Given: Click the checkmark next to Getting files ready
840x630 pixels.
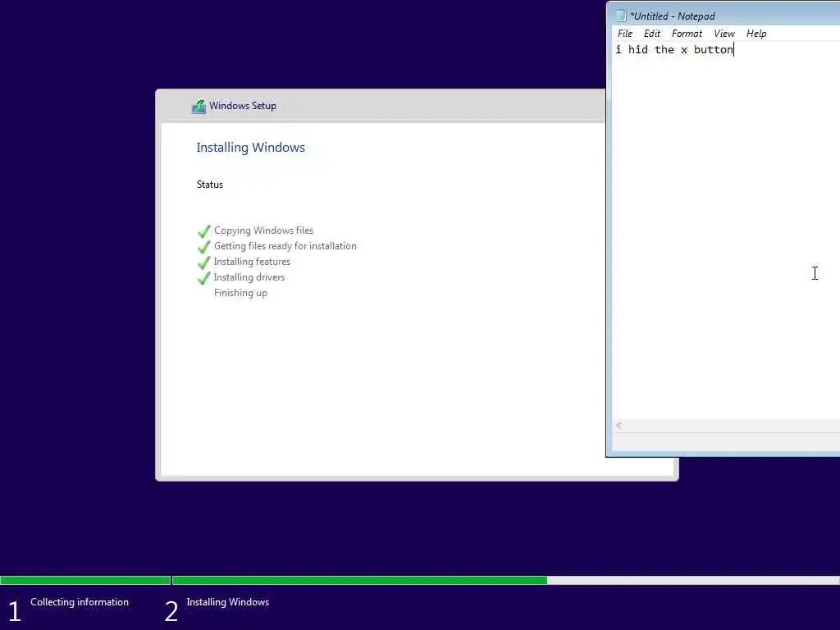Looking at the screenshot, I should coord(204,246).
